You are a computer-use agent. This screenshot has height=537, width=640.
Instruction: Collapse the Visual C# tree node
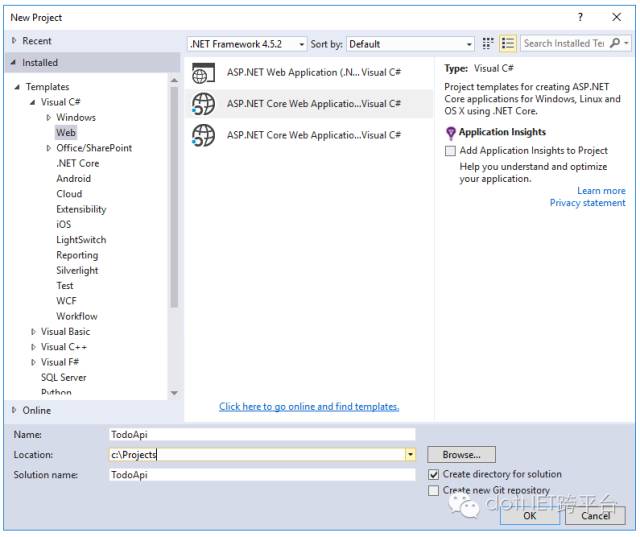click(x=33, y=102)
